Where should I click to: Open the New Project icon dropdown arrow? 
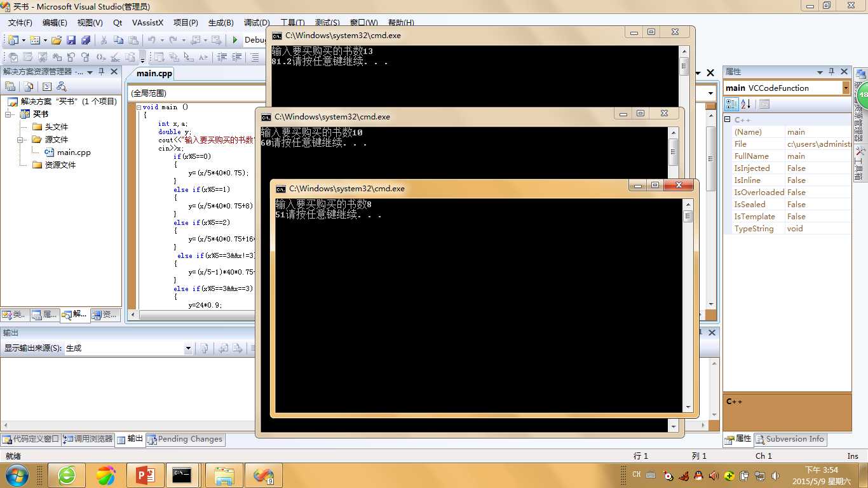24,40
